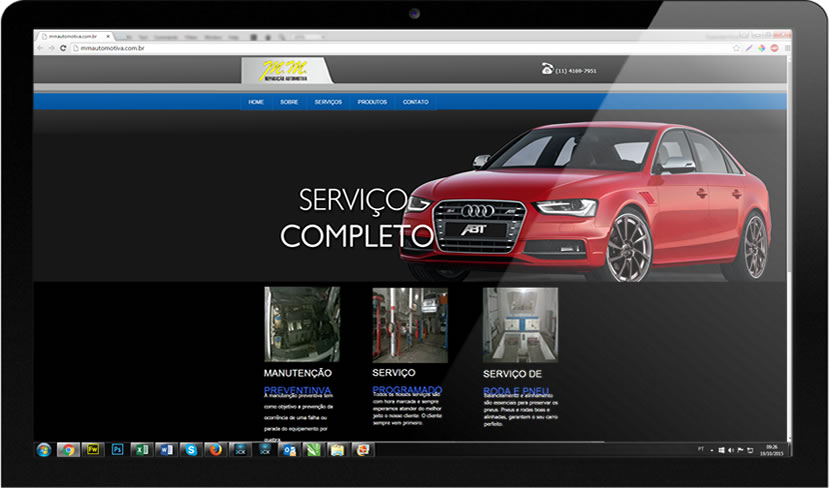Click Action Center flag in tray
Screen dimensions: 830x488
click(x=741, y=450)
